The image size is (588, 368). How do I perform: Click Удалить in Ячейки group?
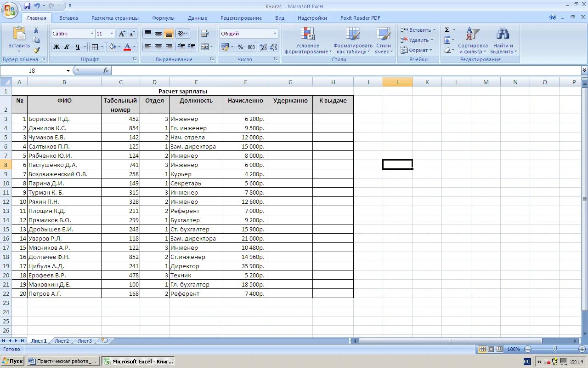(417, 40)
